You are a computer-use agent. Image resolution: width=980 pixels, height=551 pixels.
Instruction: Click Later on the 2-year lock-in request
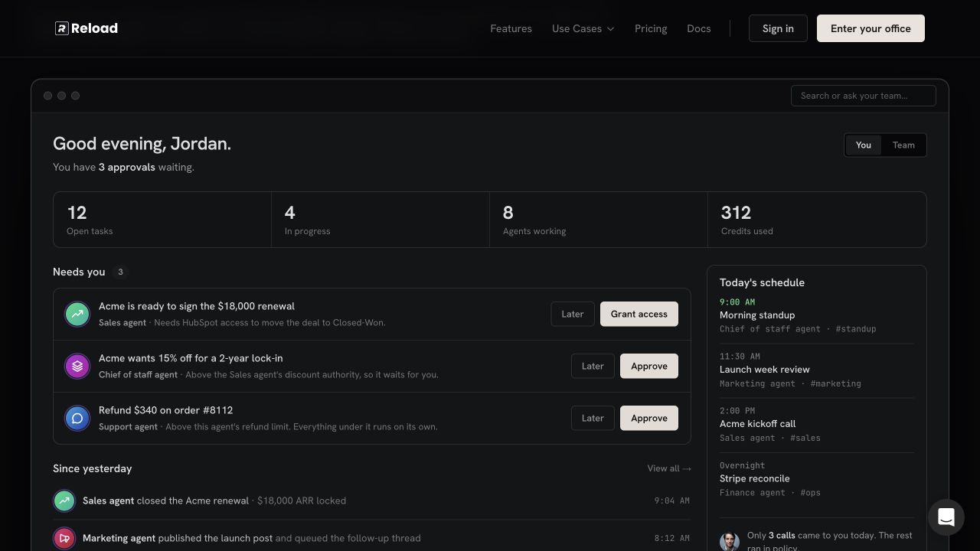tap(593, 366)
